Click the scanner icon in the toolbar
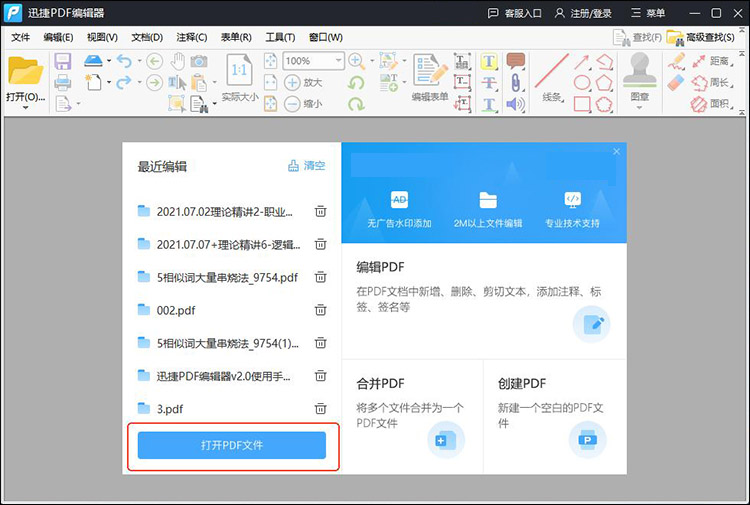The width and height of the screenshot is (750, 505). pyautogui.click(x=93, y=61)
